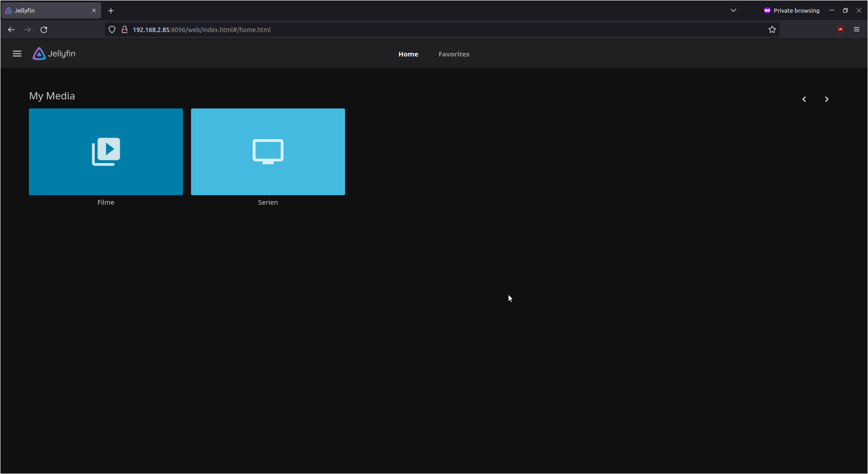Viewport: 868px width, 474px height.
Task: Switch to the Home tab
Action: point(408,54)
